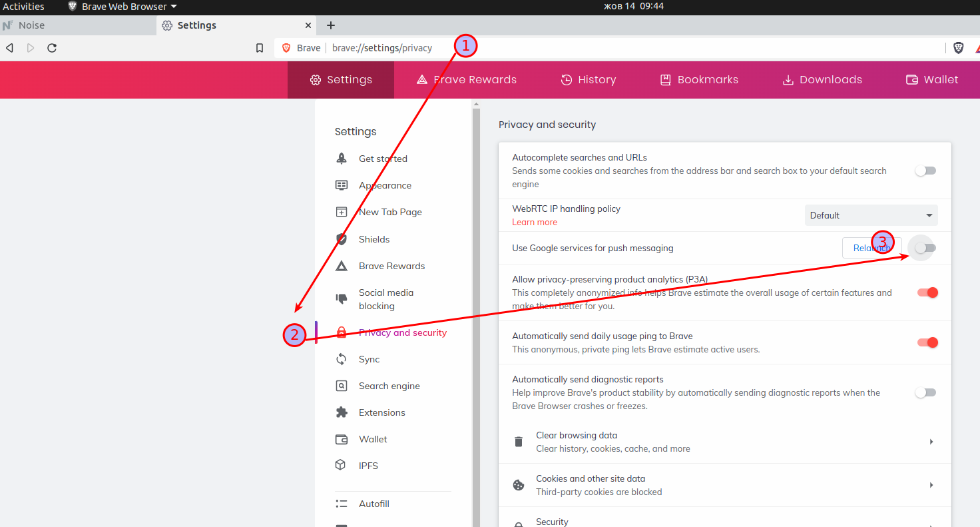Disable privacy-preserving product analytics (P3A)

pos(927,292)
